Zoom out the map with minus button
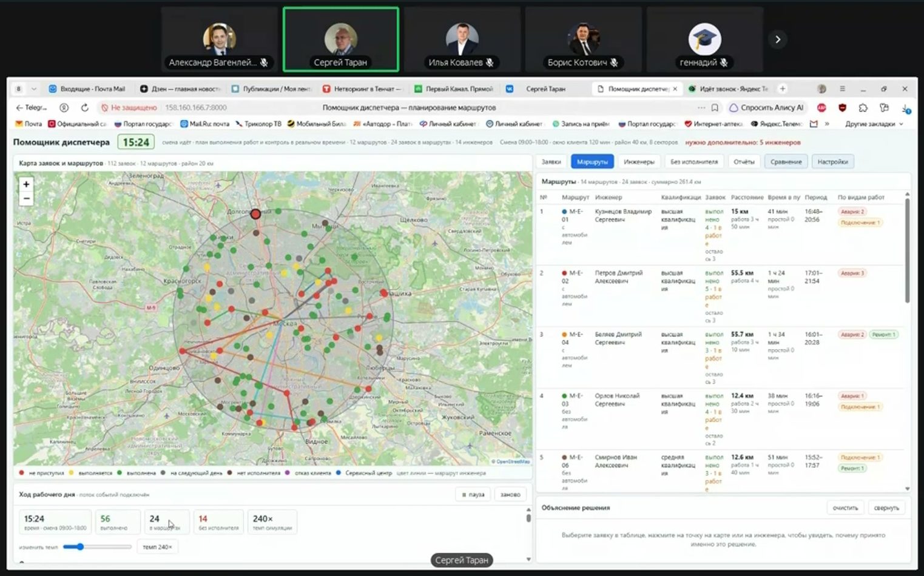Viewport: 924px width, 576px height. pos(26,198)
